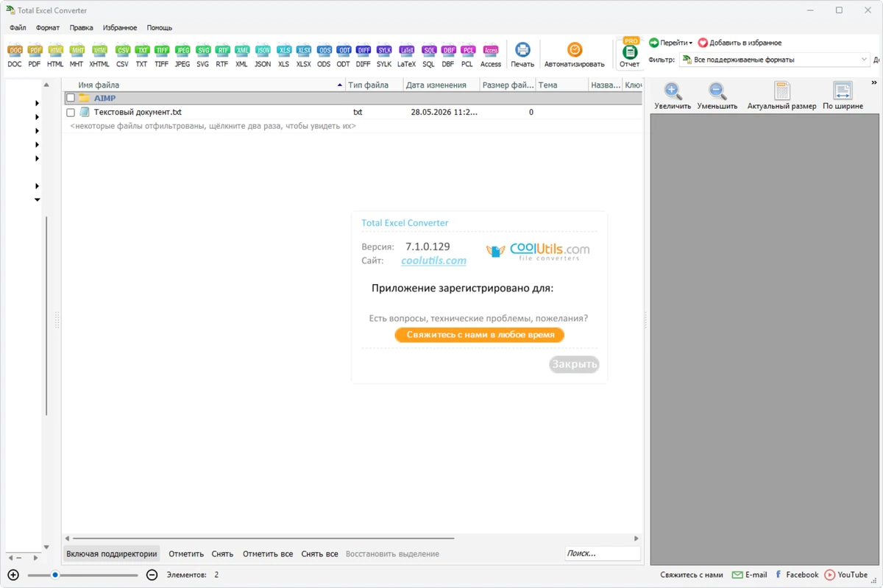Select PCL conversion icon
The image size is (883, 588).
coord(467,55)
